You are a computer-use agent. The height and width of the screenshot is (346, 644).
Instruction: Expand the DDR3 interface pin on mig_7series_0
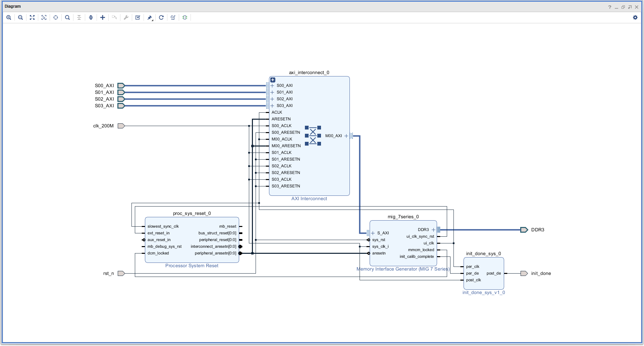433,230
